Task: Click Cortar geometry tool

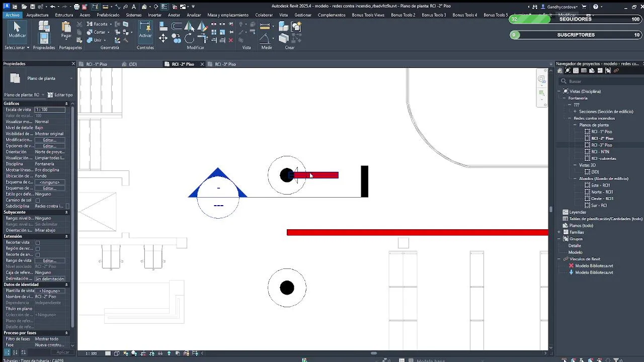Action: click(96, 32)
